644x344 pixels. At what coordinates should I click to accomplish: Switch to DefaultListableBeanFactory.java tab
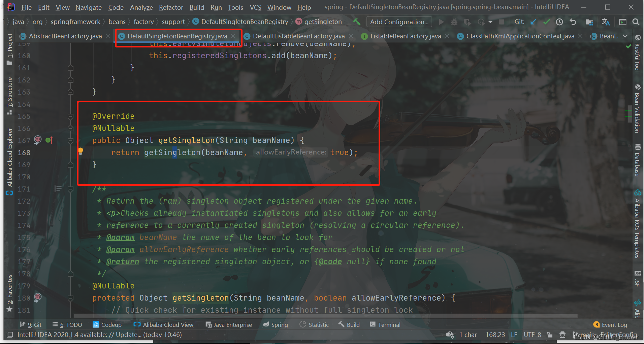coord(299,36)
